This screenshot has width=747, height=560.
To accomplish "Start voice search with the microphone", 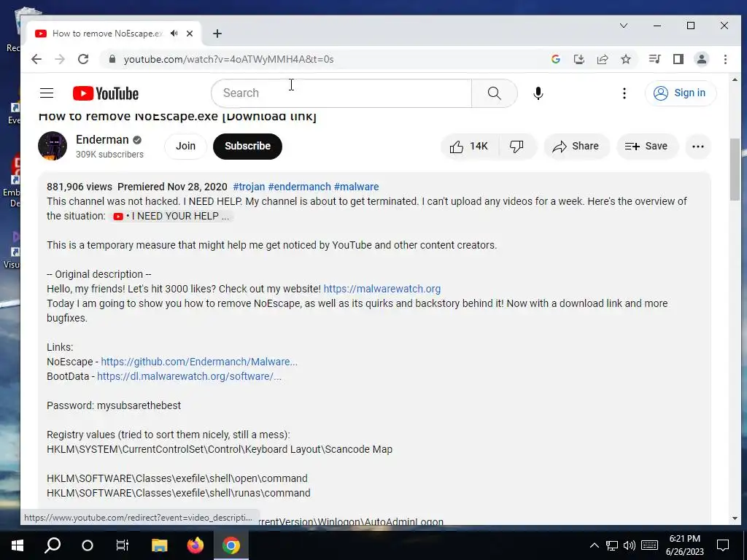I will pos(538,93).
